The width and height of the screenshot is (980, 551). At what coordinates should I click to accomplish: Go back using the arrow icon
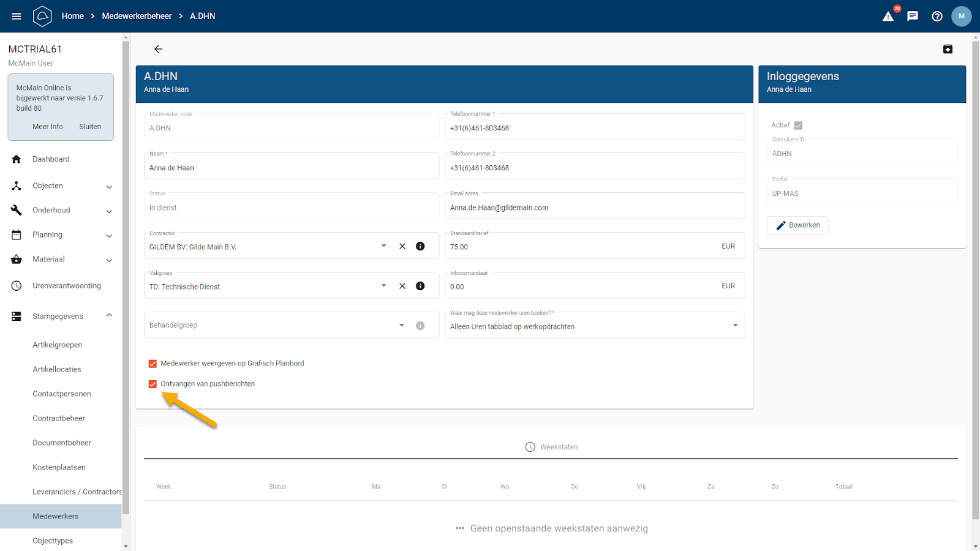point(158,49)
